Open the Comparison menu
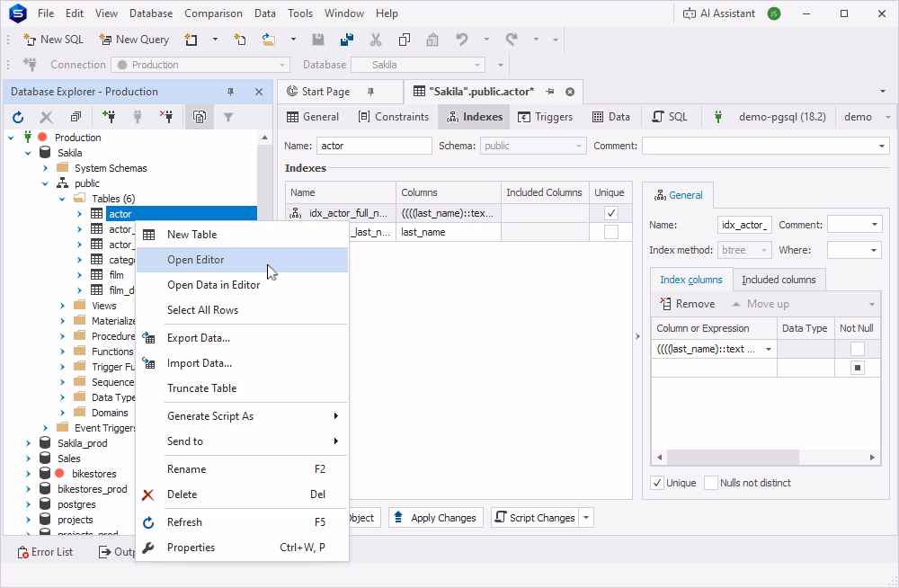 pos(213,13)
